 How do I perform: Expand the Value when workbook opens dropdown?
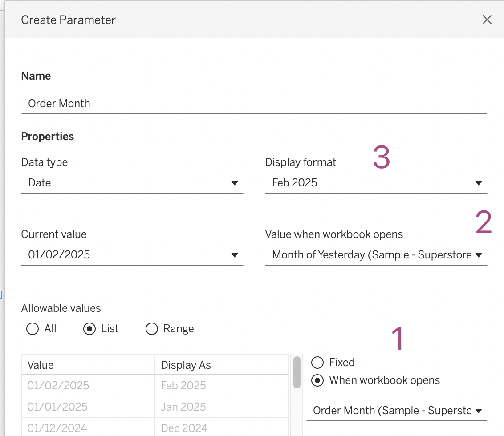(479, 255)
